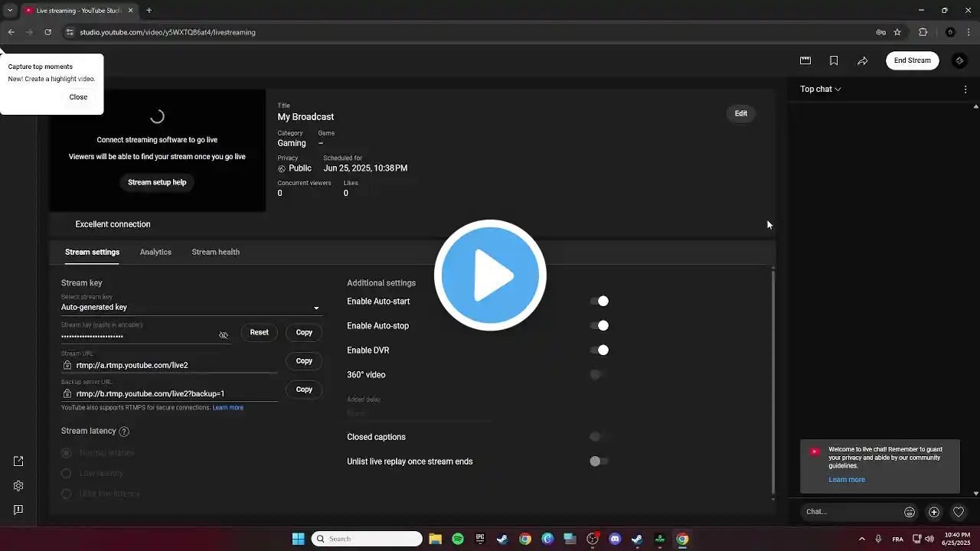Click the browser reload icon
This screenshot has height=551, width=980.
(47, 32)
